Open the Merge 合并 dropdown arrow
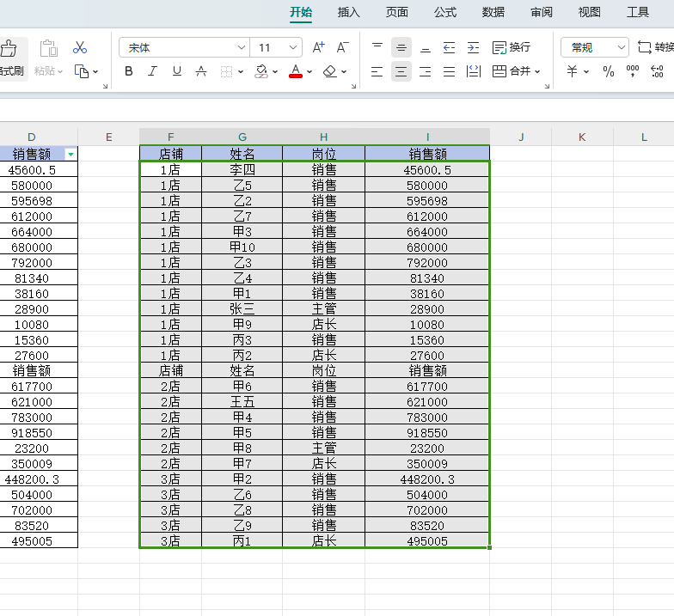Screen dimensions: 674x616 pos(537,72)
